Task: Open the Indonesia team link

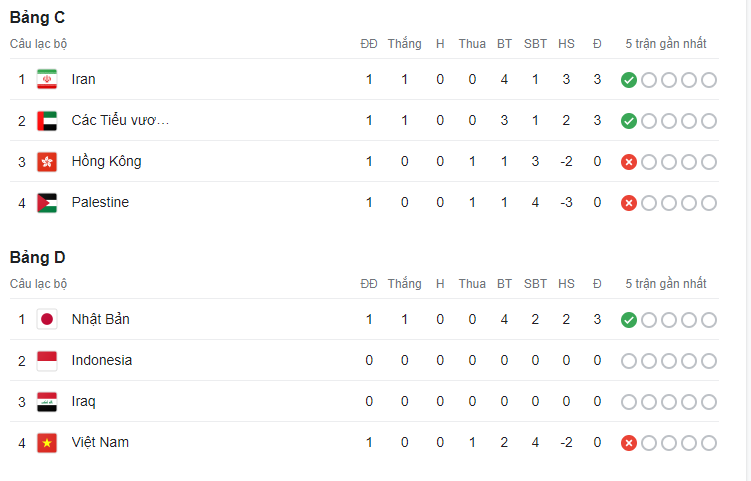Action: click(102, 360)
